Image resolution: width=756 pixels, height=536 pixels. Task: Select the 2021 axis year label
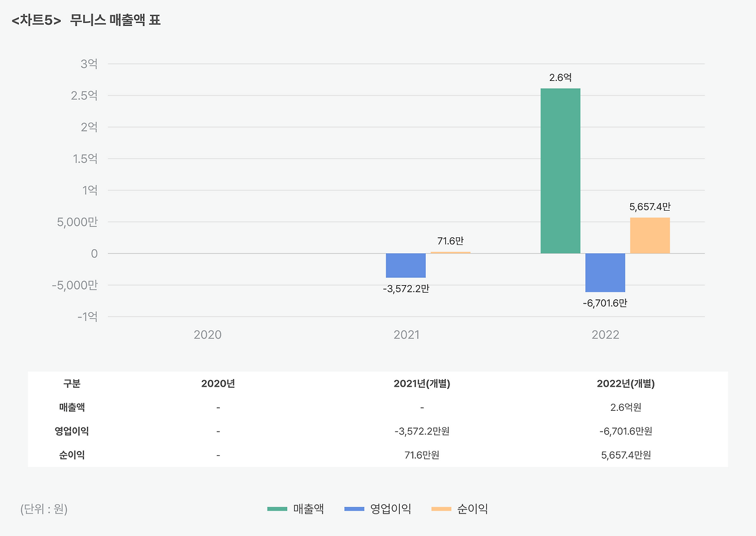coord(405,334)
